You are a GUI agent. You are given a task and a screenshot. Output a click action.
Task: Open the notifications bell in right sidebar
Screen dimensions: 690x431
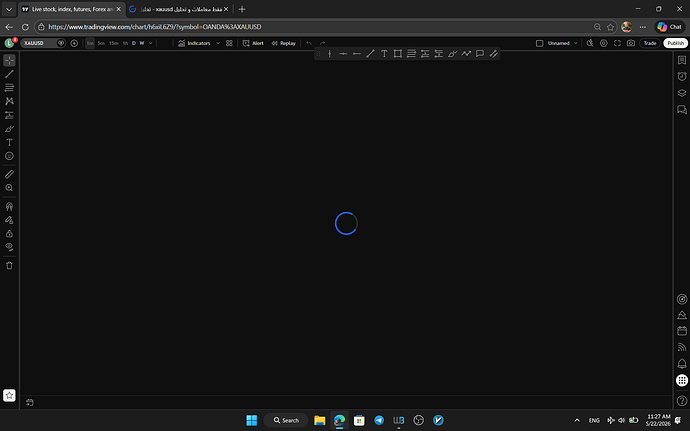[x=682, y=364]
